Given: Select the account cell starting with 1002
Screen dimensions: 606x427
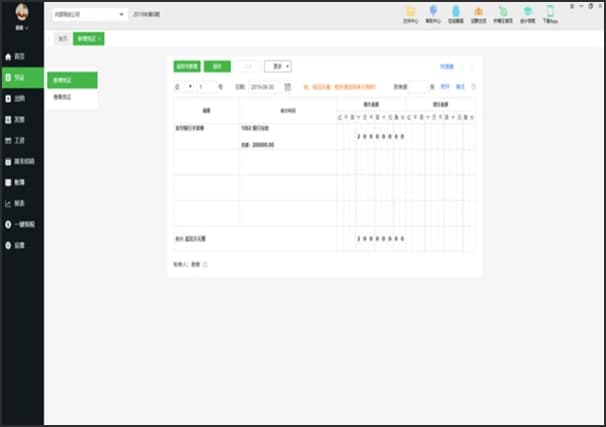Looking at the screenshot, I should (288, 136).
